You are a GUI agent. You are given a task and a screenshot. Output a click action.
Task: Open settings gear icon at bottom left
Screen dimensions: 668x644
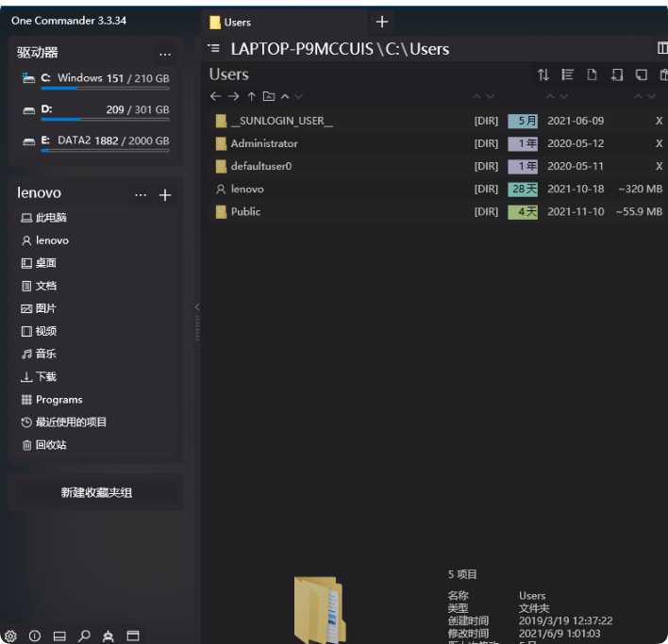[10, 636]
